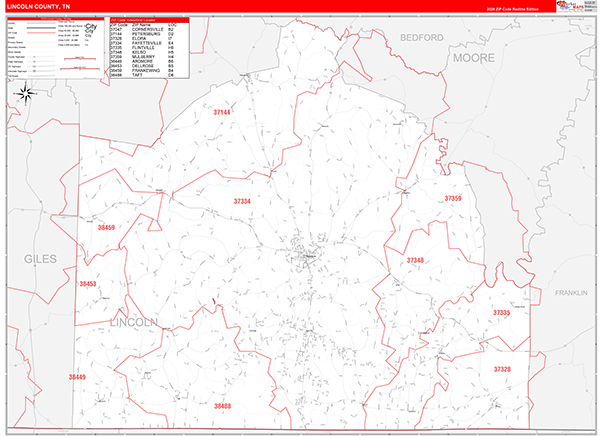Click the FRANKLIN county label

[x=571, y=293]
